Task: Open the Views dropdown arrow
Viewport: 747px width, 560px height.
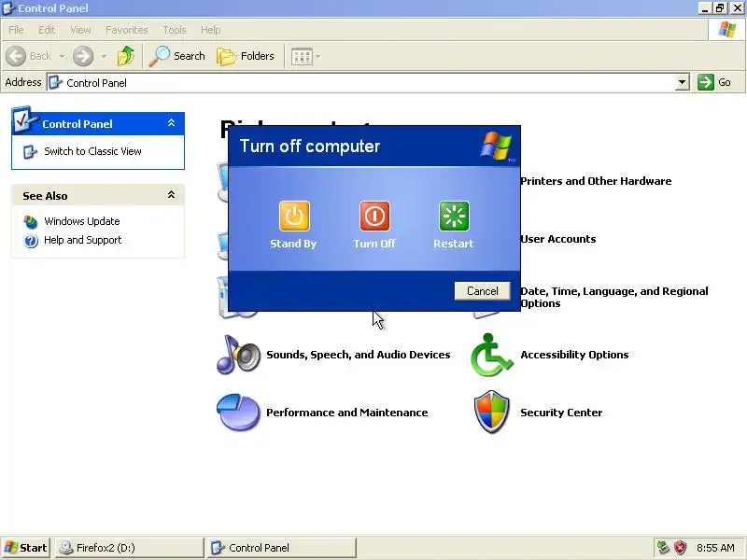Action: pos(317,57)
